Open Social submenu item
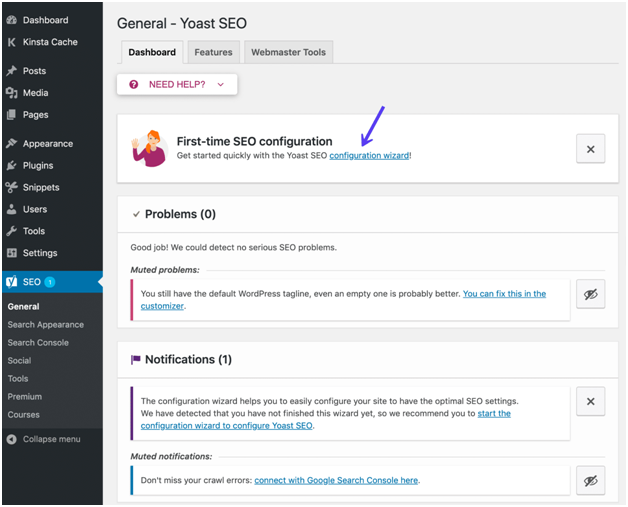 tap(19, 361)
